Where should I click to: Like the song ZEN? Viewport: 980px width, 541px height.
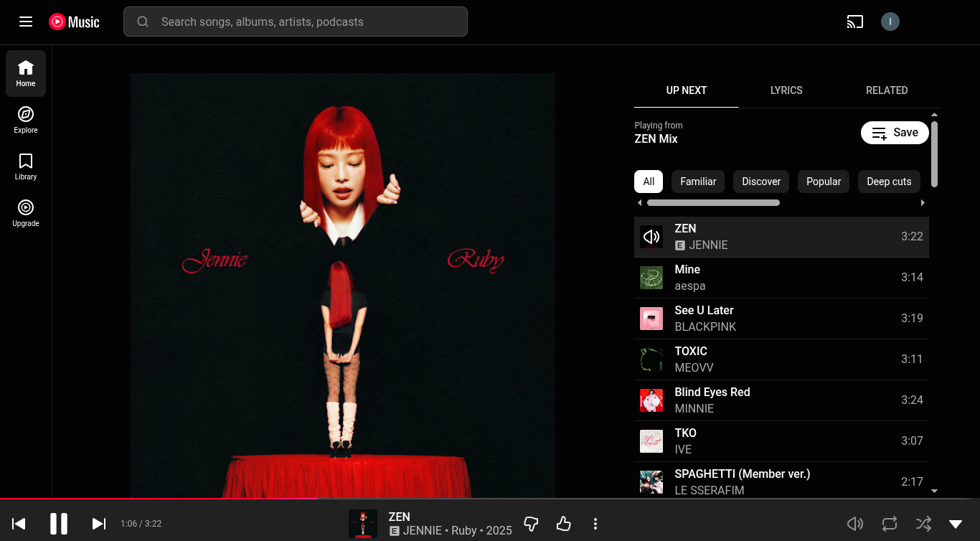pos(564,524)
